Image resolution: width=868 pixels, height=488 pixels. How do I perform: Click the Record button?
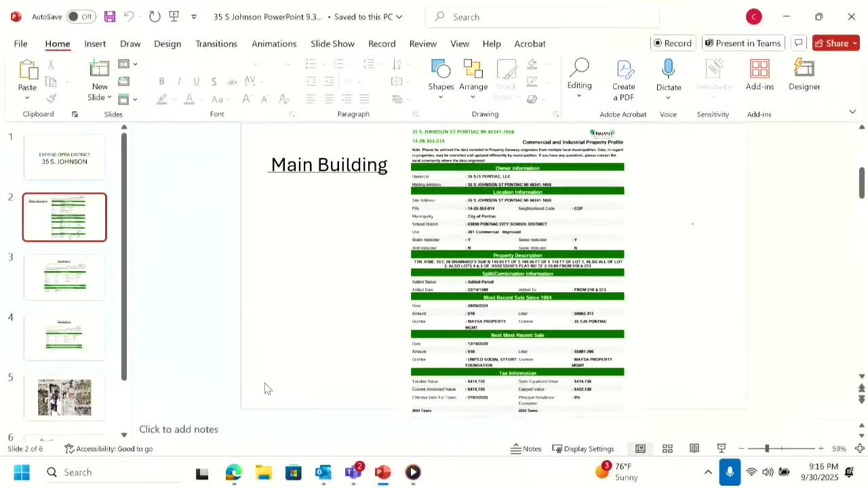[x=672, y=43]
